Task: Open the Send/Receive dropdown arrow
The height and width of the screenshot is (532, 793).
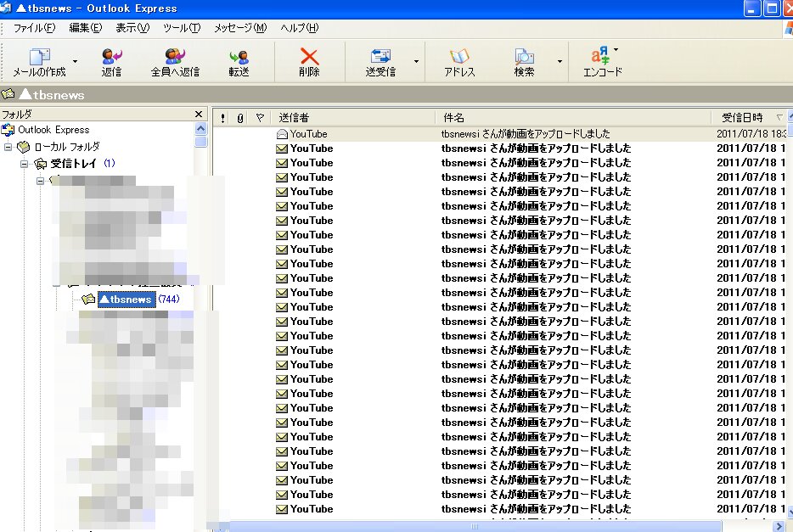Action: pyautogui.click(x=416, y=62)
